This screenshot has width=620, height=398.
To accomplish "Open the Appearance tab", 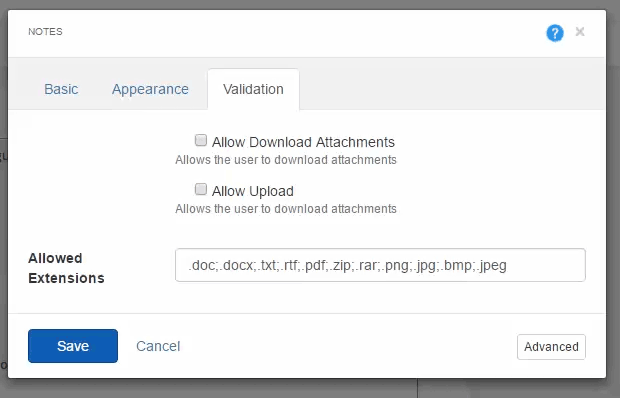I will 150,89.
